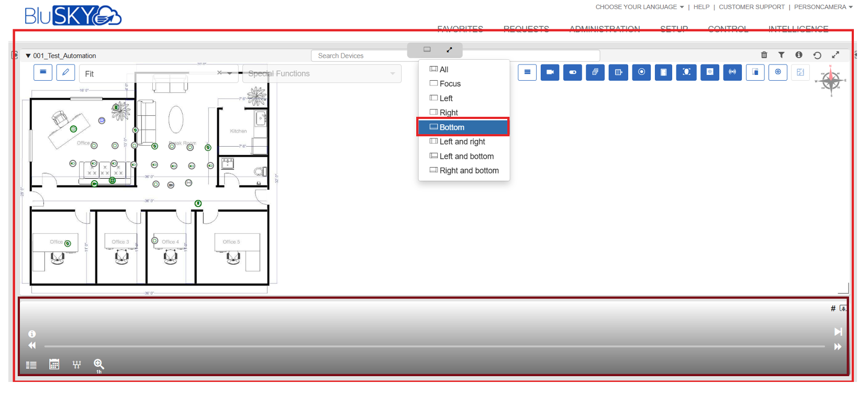Click the hash symbol in timeline corner
Screen dimensions: 868x394
click(x=833, y=308)
